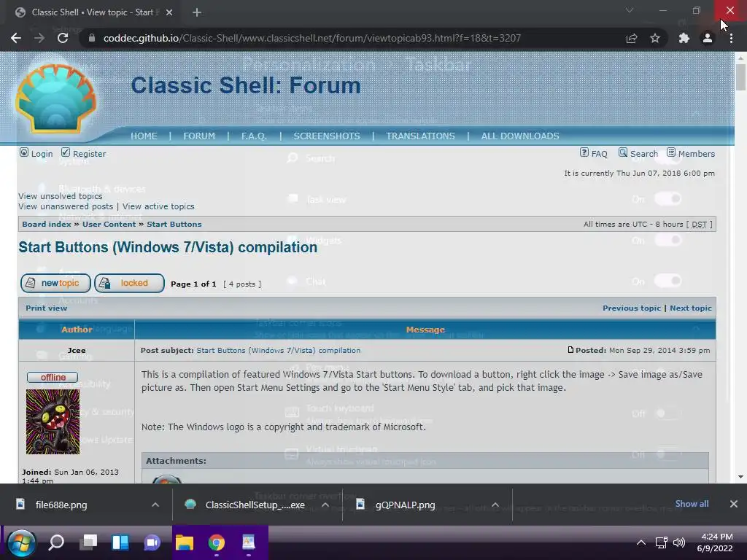Expand options for file688e.png download

tap(155, 505)
